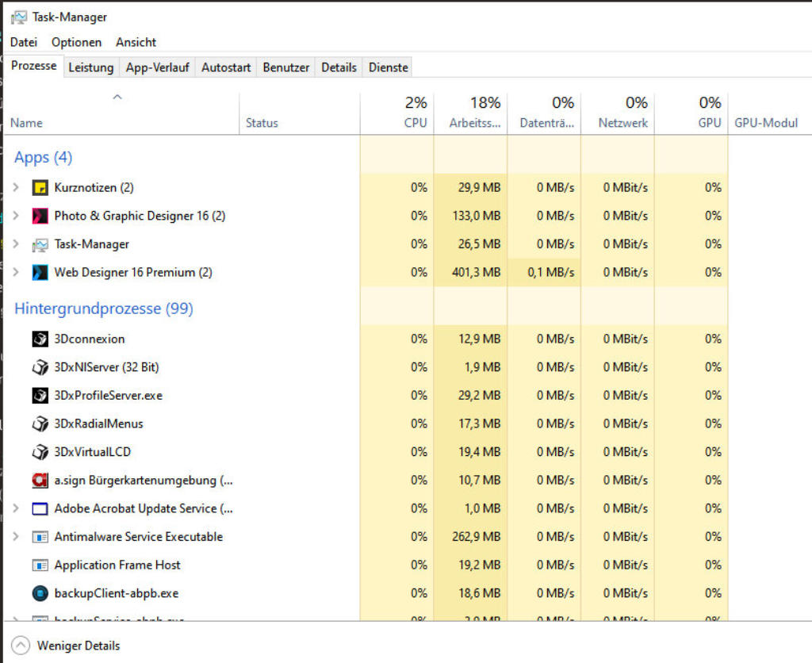
Task: Select the 3DxVirtualLCD process name
Action: point(92,452)
